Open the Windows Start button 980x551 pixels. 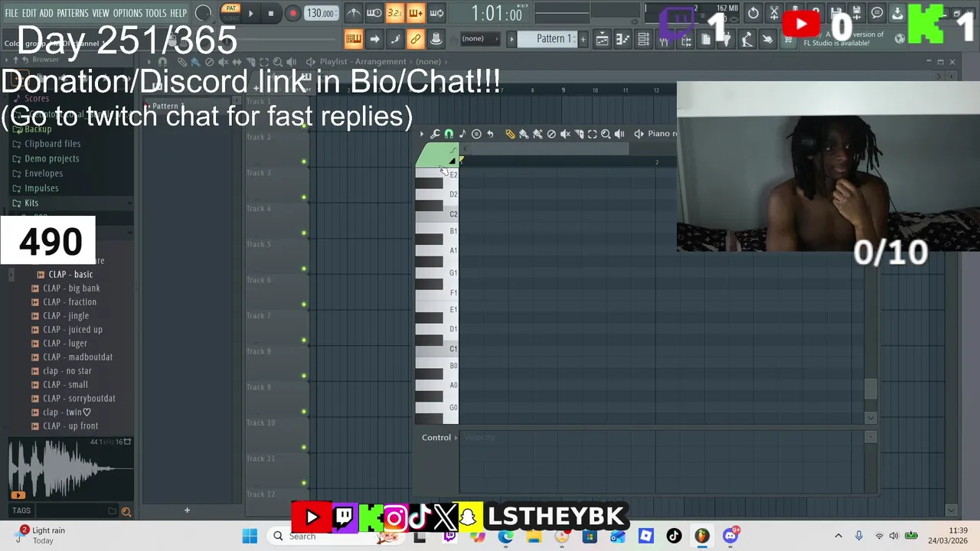tap(250, 536)
